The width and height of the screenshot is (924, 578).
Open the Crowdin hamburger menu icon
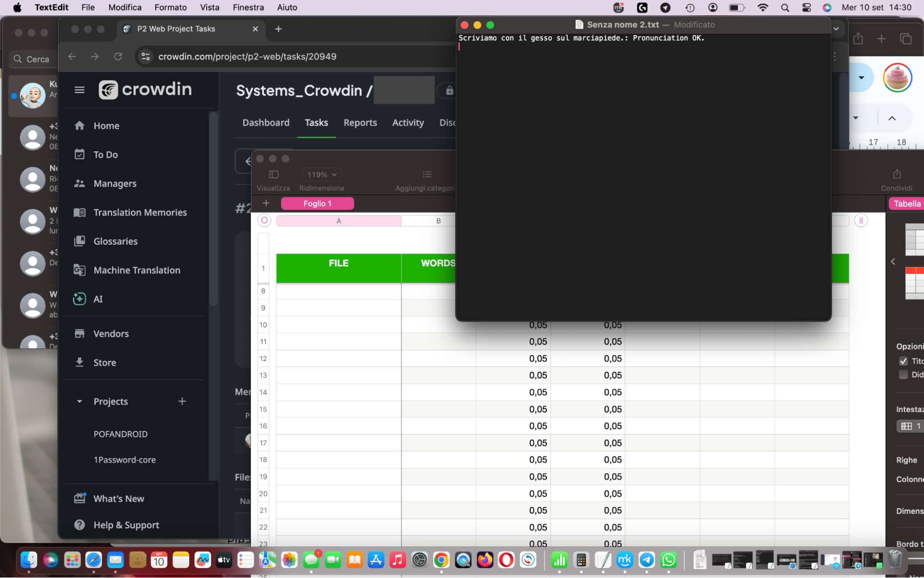pos(80,90)
